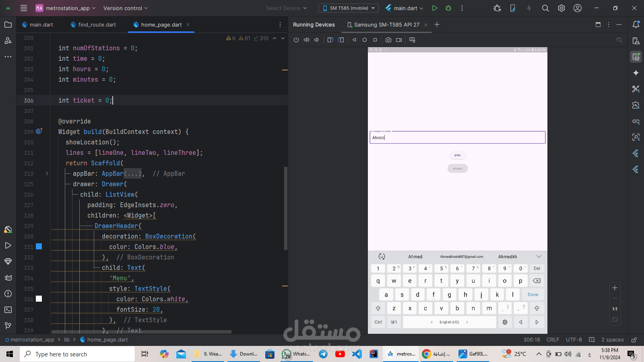Run main.dart with the green play button
Image resolution: width=644 pixels, height=362 pixels.
435,8
